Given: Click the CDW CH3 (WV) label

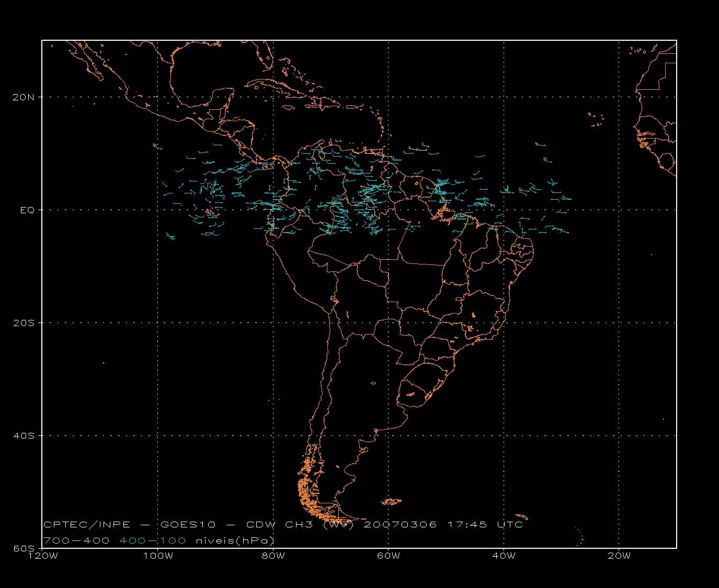Looking at the screenshot, I should click(x=300, y=524).
